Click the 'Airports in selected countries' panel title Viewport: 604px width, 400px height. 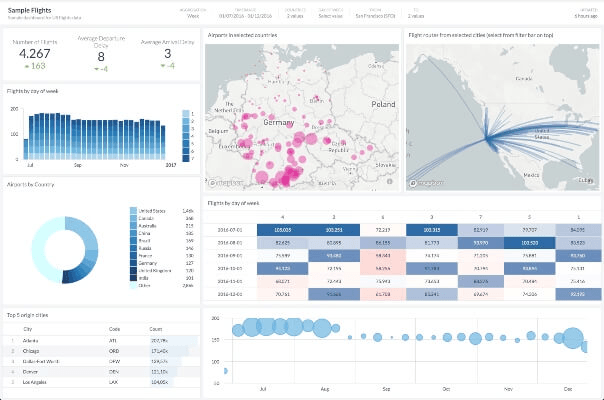pos(242,35)
